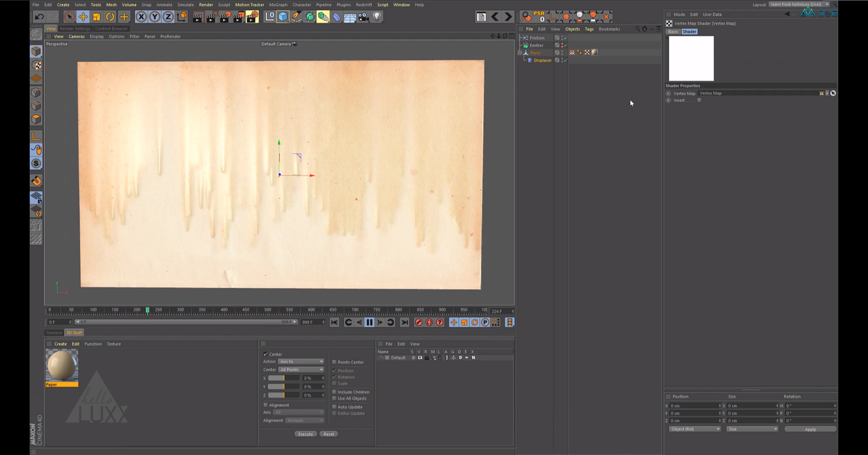Pause the animation playback
Viewport: 868px width, 455px height.
[x=369, y=322]
